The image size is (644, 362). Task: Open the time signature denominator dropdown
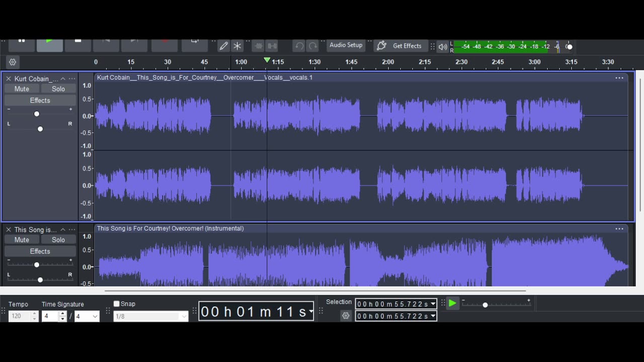point(87,316)
